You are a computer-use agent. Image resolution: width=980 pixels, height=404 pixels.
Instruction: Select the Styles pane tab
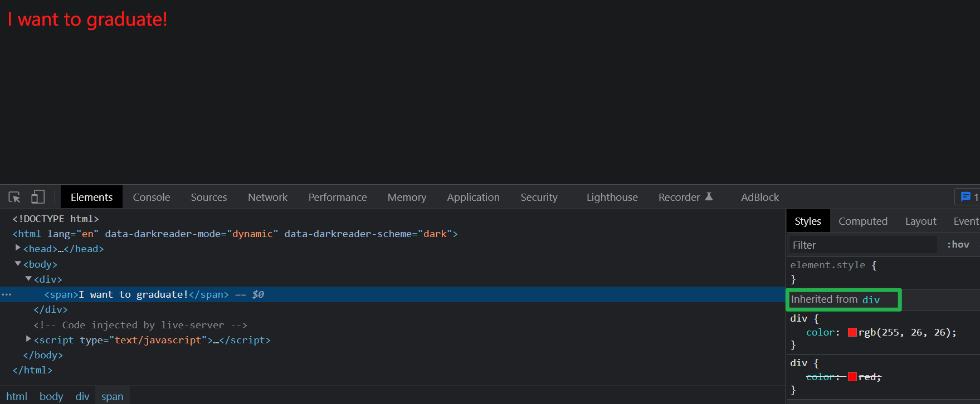pyautogui.click(x=808, y=221)
